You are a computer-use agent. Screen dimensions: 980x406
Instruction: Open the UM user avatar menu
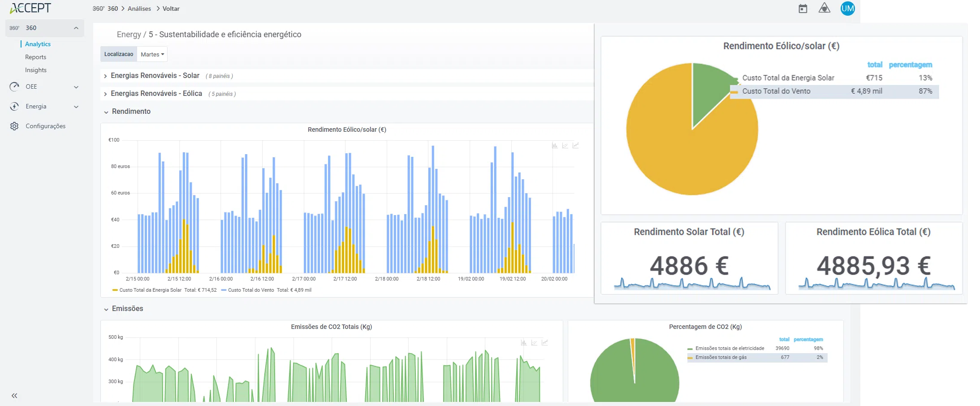847,9
